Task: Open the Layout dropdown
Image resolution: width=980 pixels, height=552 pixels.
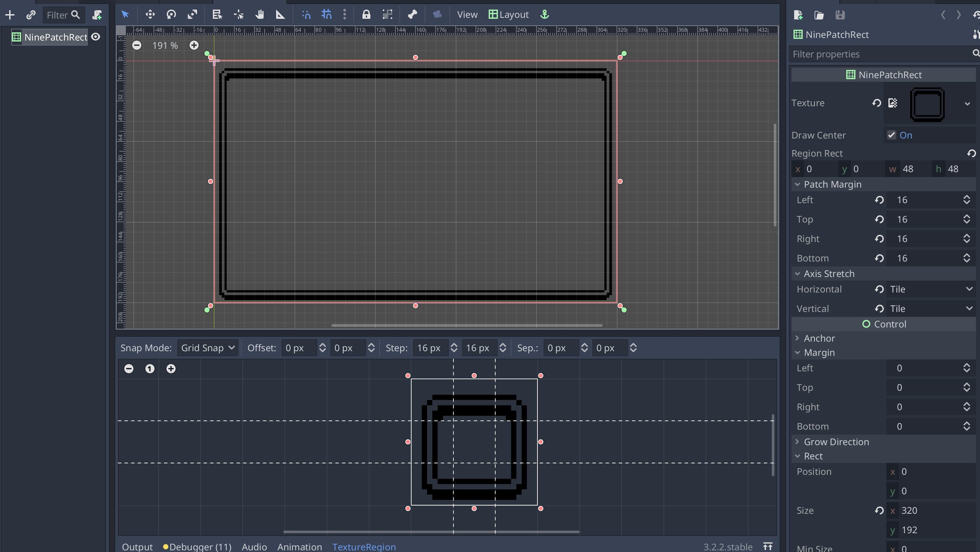Action: pyautogui.click(x=509, y=15)
